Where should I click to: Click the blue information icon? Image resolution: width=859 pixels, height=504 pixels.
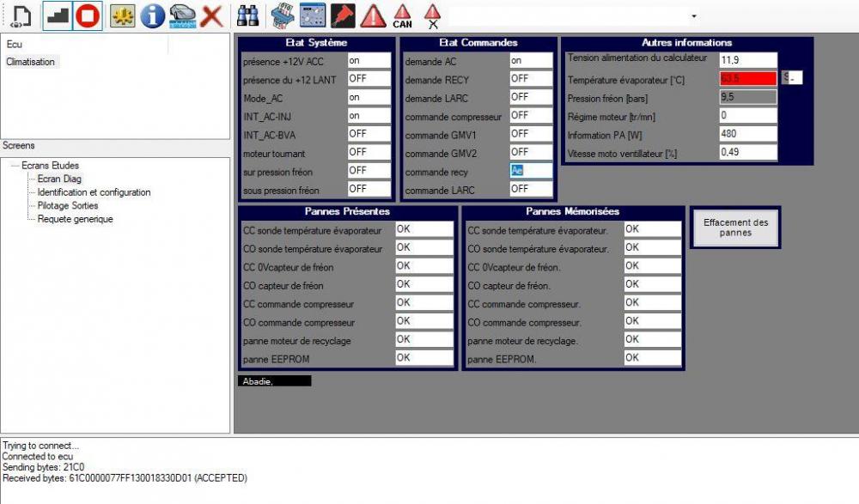click(152, 16)
